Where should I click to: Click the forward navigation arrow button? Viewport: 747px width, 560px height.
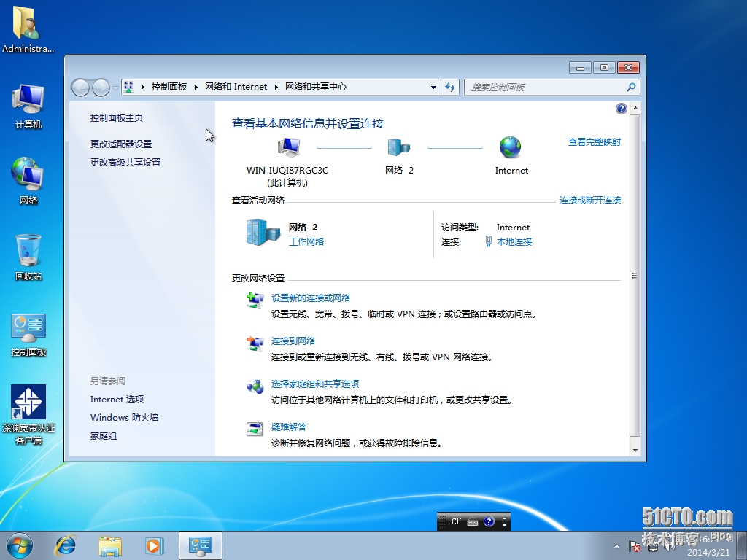[x=101, y=87]
